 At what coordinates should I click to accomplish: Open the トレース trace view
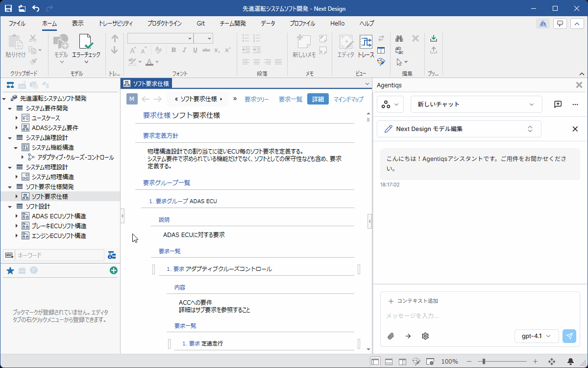[366, 47]
